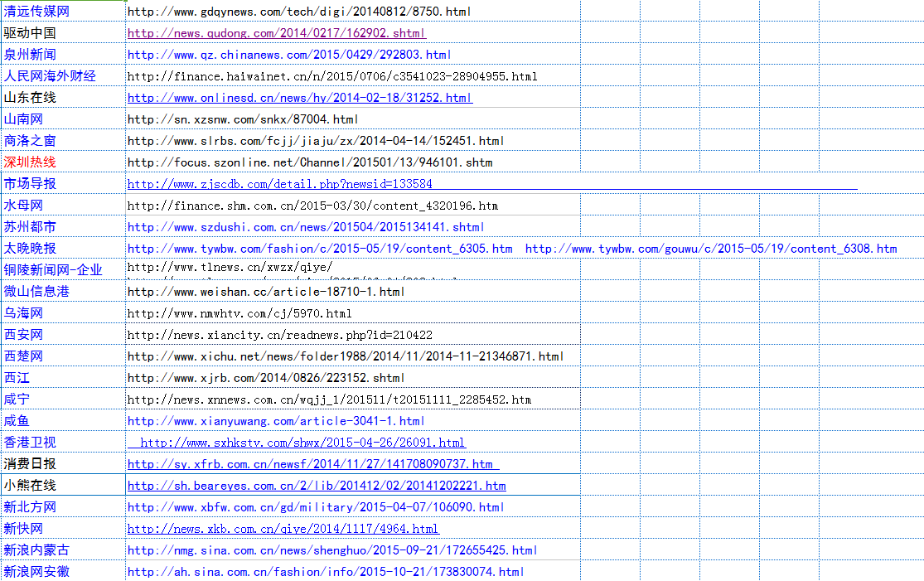Screen dimensions: 924x581
Task: Click the red 深圳热线 cell
Action: 63,162
